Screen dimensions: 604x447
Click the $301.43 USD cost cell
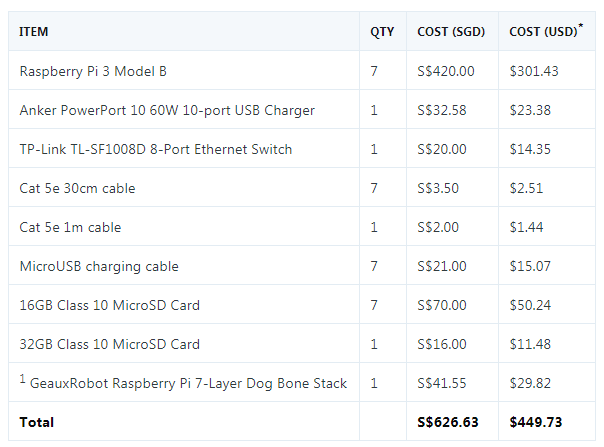tap(534, 71)
